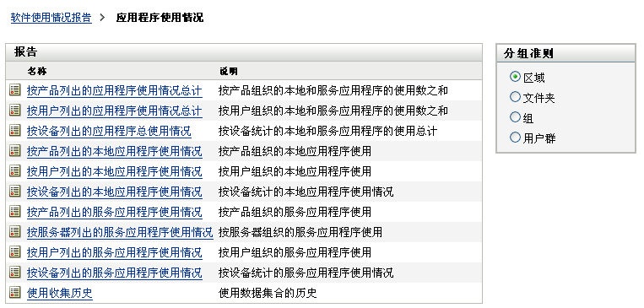Open 按产品列出的应用程序使用情况总计 report
Screen dimensions: 644x308
tap(115, 90)
